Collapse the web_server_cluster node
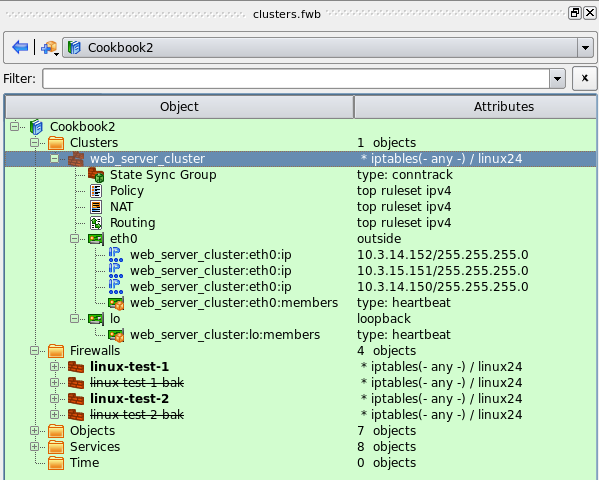Screen dimensions: 599x480 pyautogui.click(x=55, y=158)
